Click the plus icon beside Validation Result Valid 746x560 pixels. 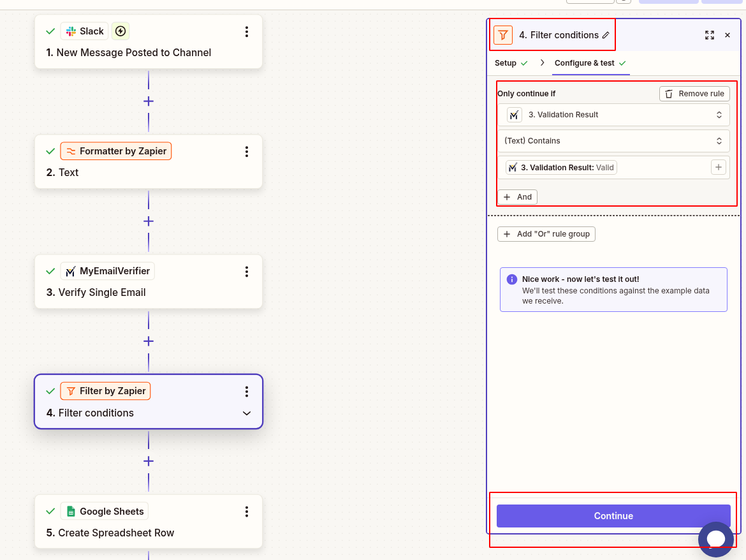719,167
